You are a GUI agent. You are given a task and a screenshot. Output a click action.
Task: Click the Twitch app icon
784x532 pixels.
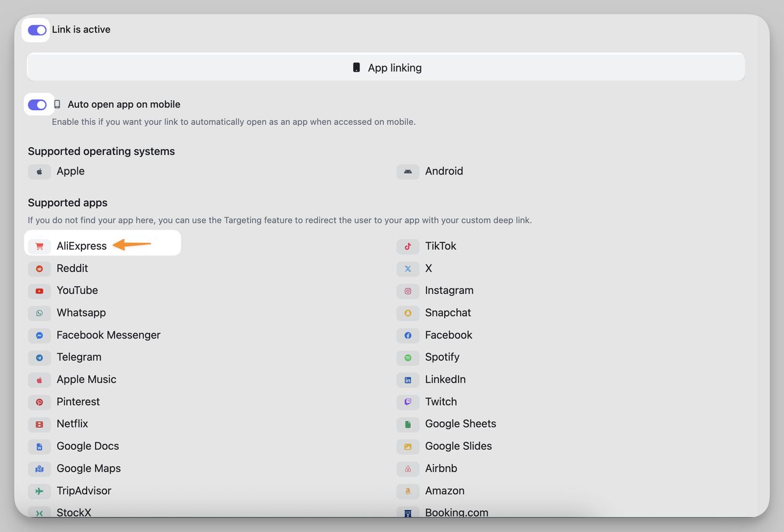pyautogui.click(x=408, y=402)
